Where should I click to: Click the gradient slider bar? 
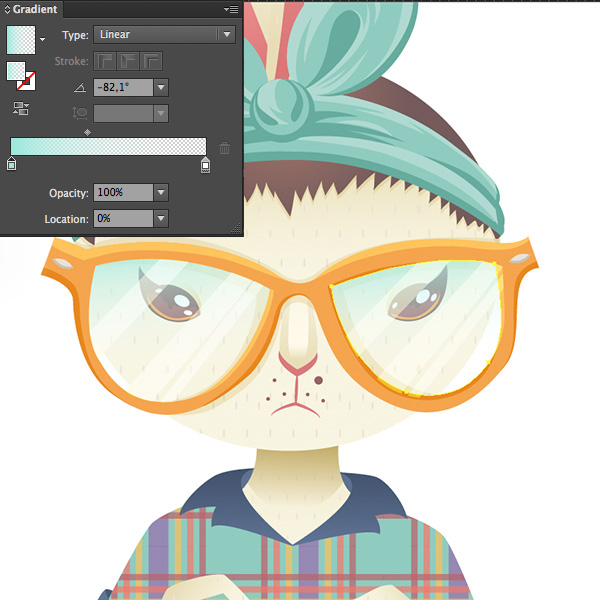pos(108,147)
